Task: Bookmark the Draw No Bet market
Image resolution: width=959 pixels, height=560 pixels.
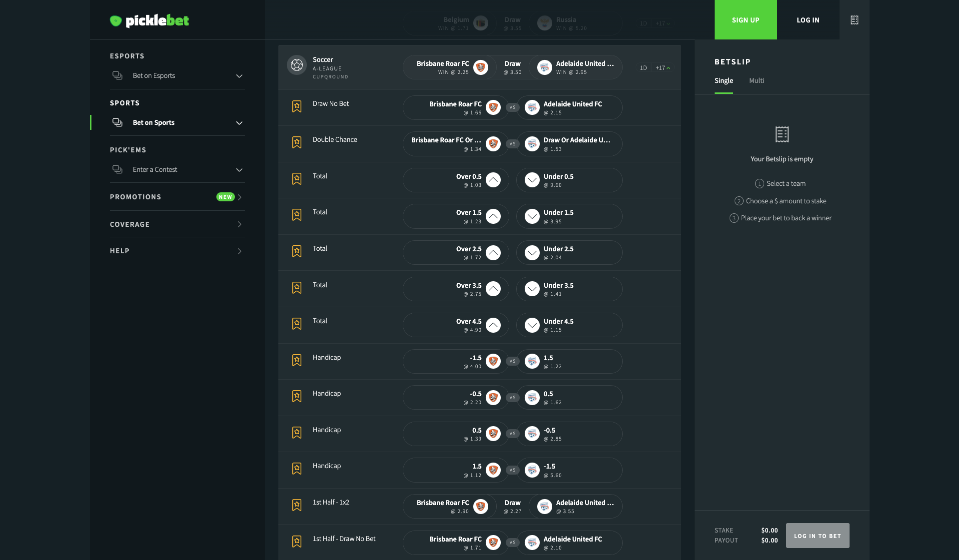Action: pyautogui.click(x=297, y=106)
